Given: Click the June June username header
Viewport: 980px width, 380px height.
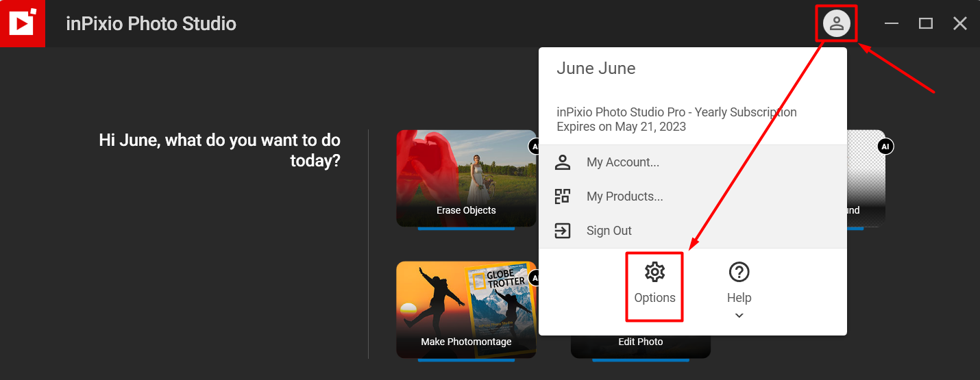Looking at the screenshot, I should [596, 68].
